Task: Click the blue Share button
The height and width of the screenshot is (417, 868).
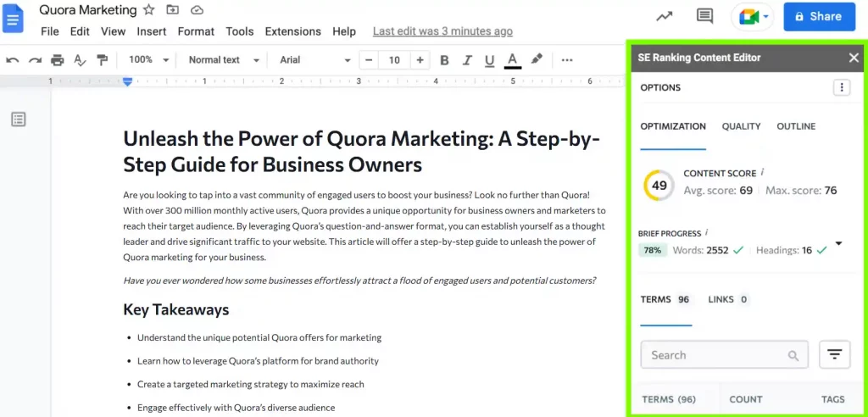Action: click(820, 17)
